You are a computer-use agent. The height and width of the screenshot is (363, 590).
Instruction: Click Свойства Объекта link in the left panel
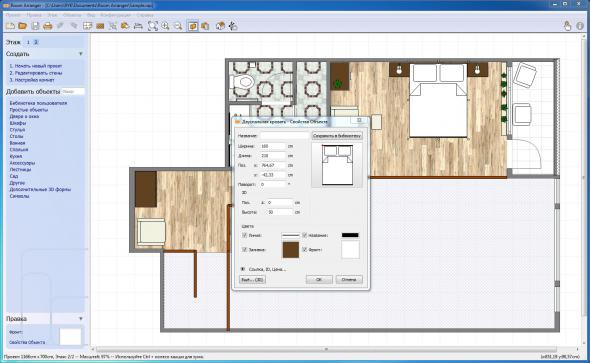[x=27, y=342]
